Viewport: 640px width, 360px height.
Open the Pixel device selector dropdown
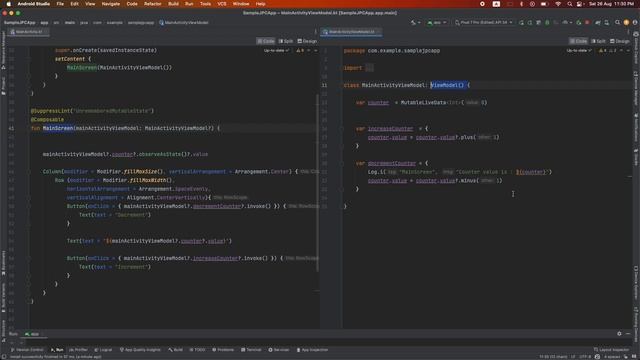(x=484, y=23)
